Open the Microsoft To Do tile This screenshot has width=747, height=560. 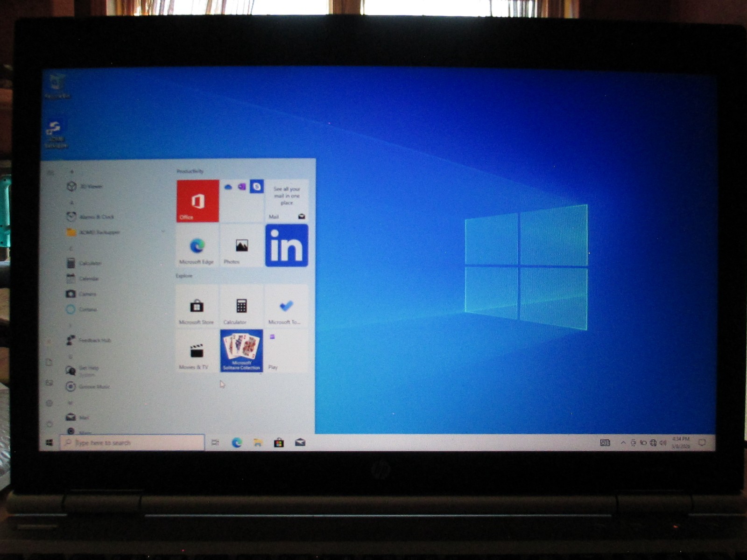(x=287, y=307)
